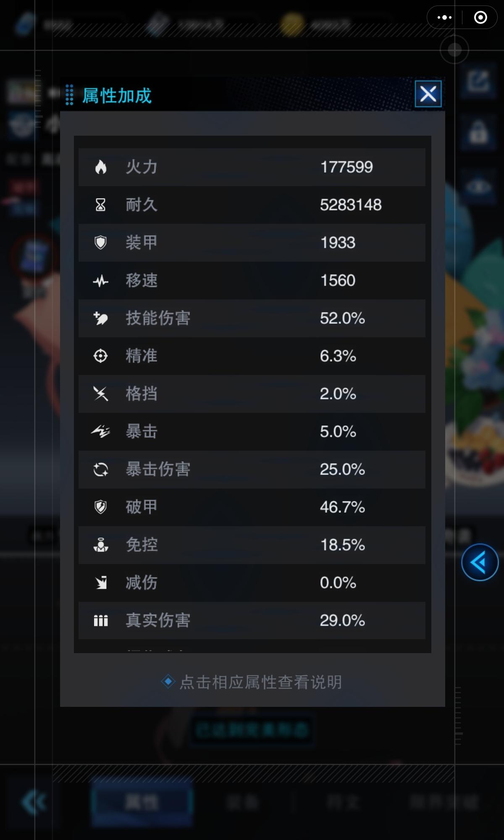Click the crossed swords icon for 格挡
504x840 pixels.
[x=101, y=394]
